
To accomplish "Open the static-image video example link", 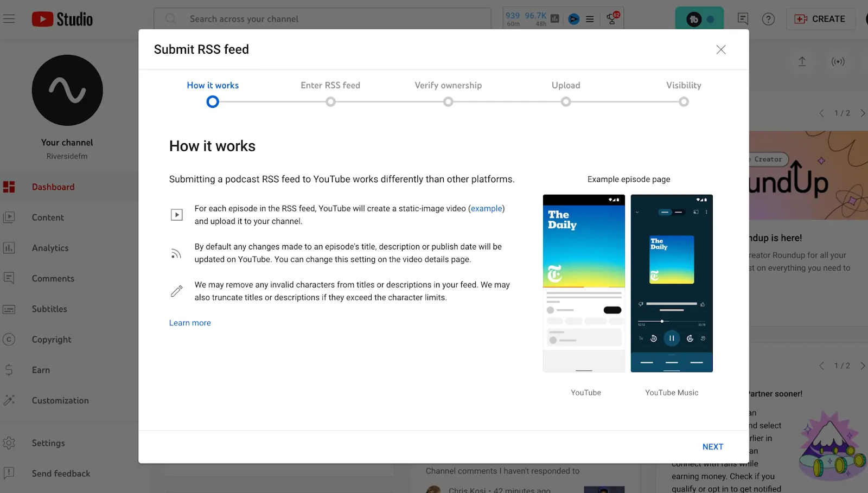I will tap(486, 208).
